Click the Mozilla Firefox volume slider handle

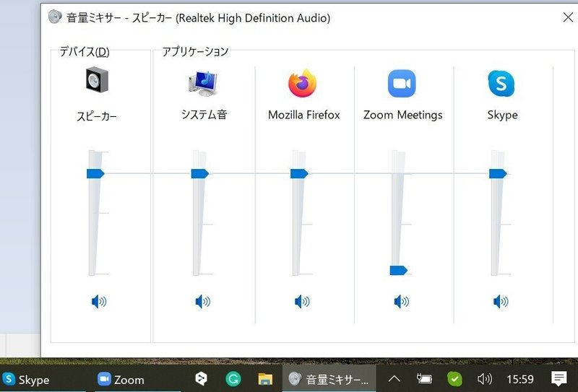tap(299, 173)
